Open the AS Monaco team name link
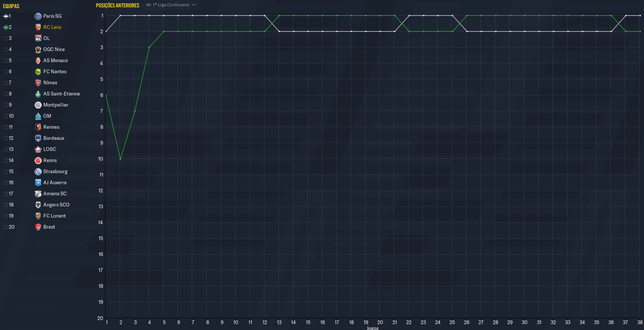 pos(56,61)
